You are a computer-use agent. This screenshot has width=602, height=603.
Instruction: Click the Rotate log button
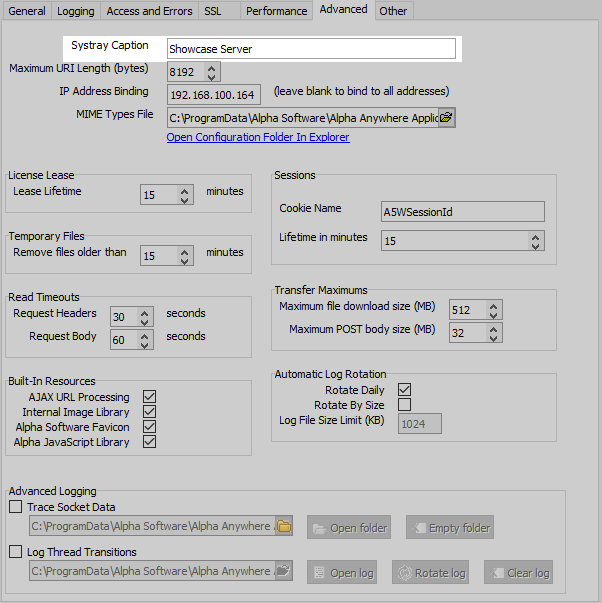click(x=430, y=572)
